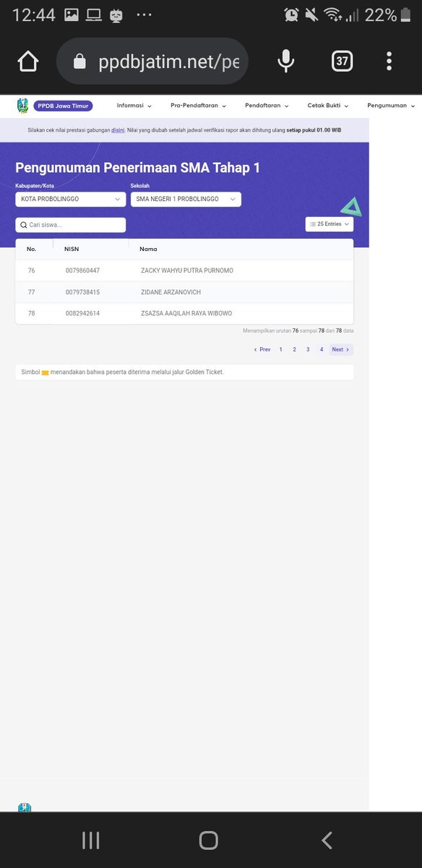
Task: Go to previous page with Prev
Action: (x=262, y=349)
